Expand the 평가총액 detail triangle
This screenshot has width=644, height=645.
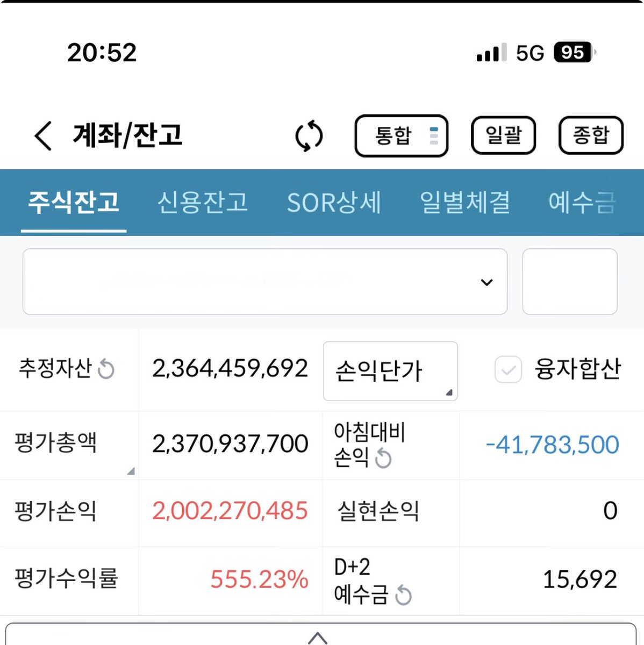(131, 472)
